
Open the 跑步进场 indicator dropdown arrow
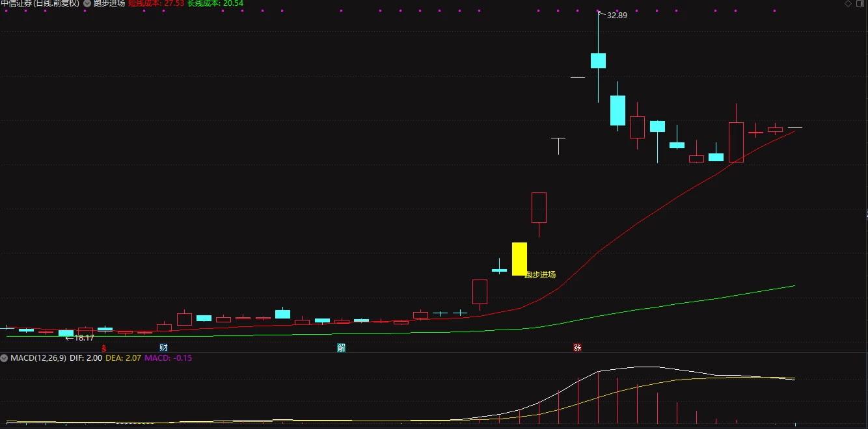87,3
